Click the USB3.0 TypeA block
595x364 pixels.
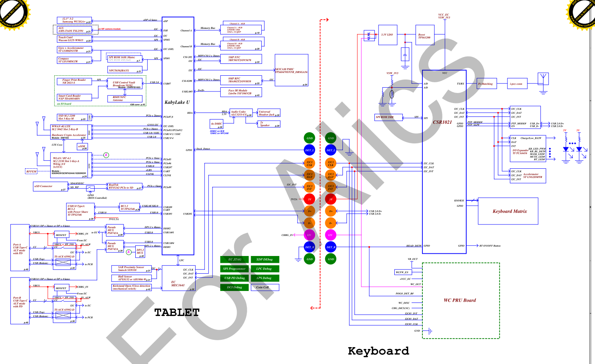click(x=81, y=212)
